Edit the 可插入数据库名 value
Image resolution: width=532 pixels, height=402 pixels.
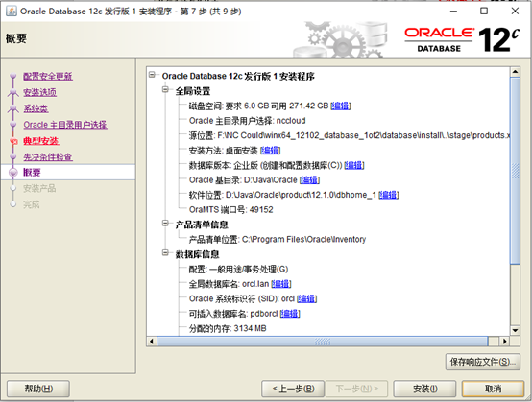290,314
